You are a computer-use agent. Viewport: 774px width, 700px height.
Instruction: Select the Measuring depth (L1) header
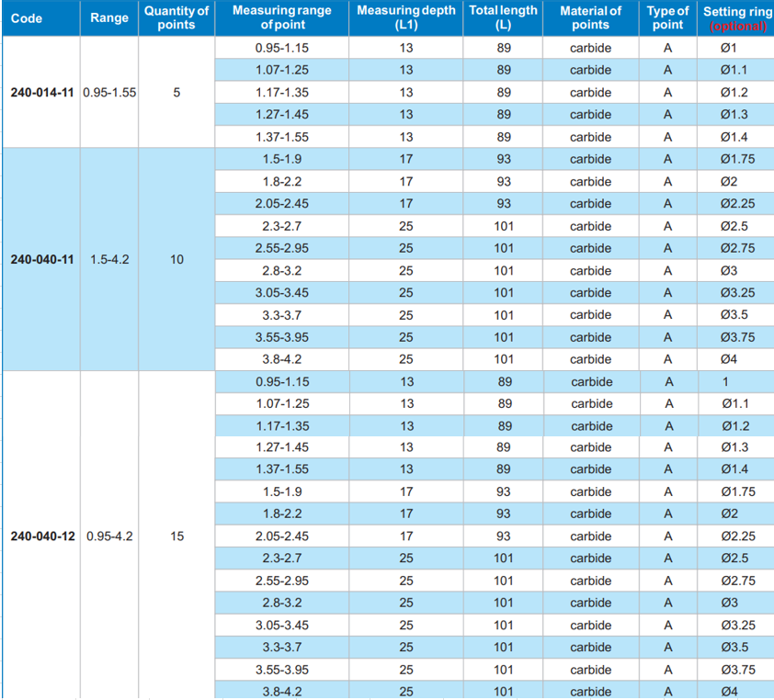tap(405, 18)
